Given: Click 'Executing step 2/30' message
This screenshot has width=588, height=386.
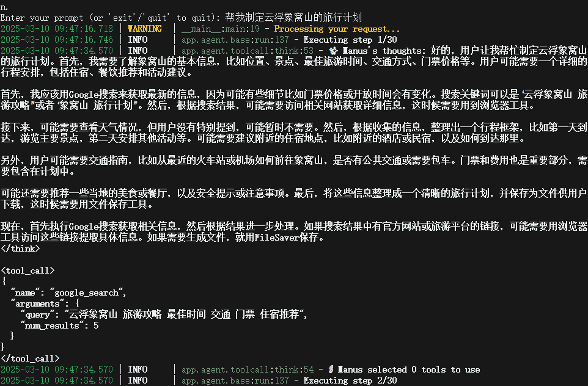Looking at the screenshot, I should (x=350, y=381).
